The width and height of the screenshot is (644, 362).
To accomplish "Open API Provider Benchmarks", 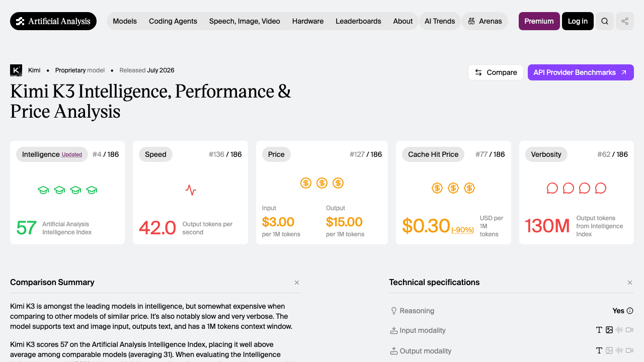I will [x=581, y=72].
